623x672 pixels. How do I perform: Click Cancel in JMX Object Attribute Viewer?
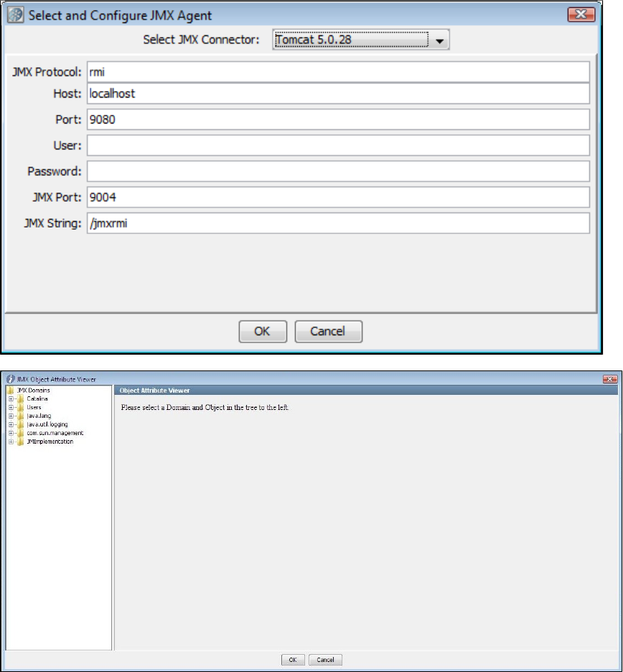pos(325,660)
